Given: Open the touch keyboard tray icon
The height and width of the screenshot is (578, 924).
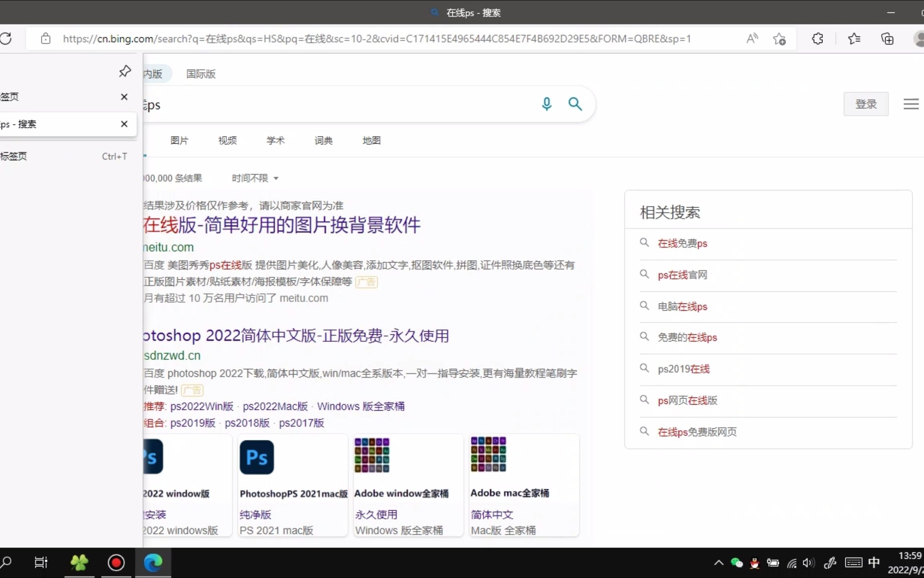Looking at the screenshot, I should 853,563.
